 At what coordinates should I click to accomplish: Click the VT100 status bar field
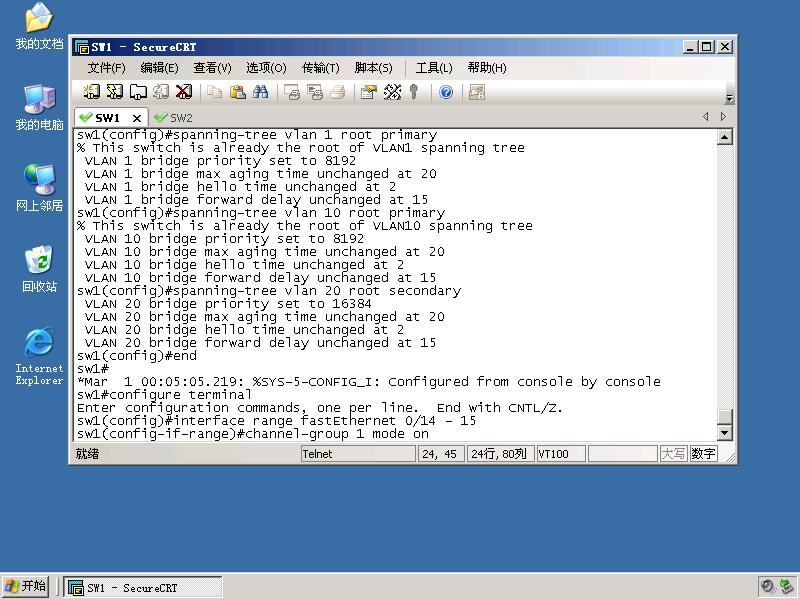[x=561, y=454]
